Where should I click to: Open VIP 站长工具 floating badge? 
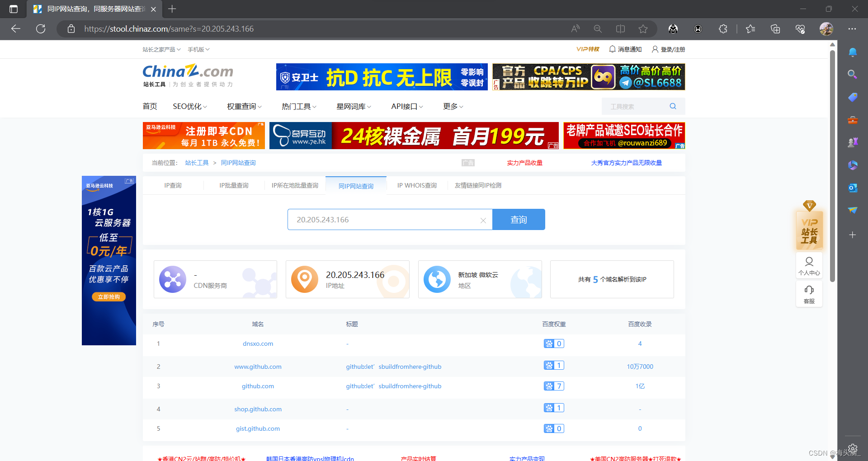809,225
